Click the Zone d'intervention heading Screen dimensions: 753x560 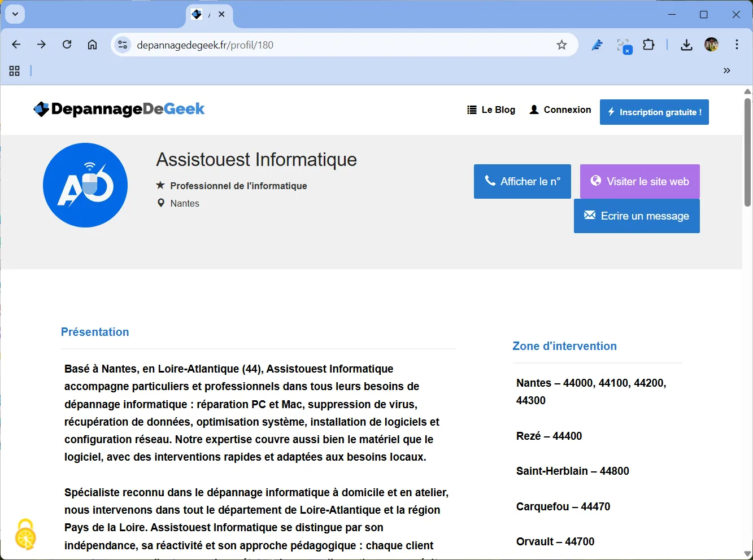564,346
